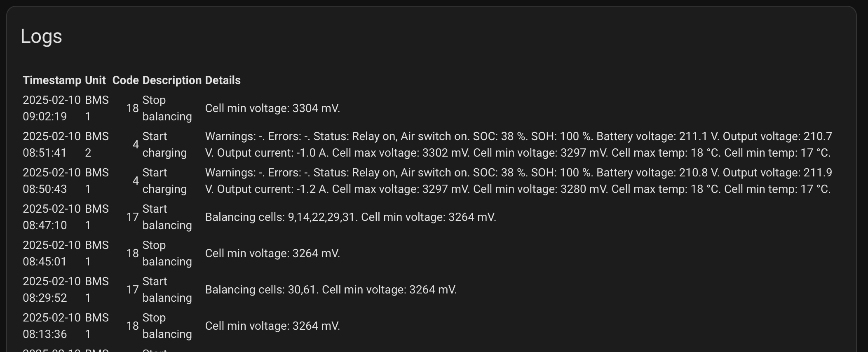Click details showing Battery voltage 210.8 V

click(x=518, y=181)
